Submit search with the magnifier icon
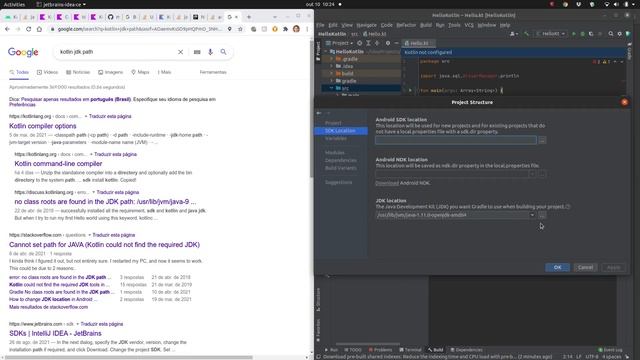 coord(223,52)
